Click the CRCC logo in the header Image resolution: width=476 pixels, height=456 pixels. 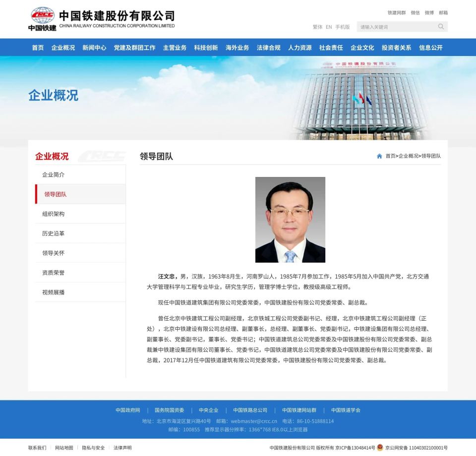[x=42, y=19]
